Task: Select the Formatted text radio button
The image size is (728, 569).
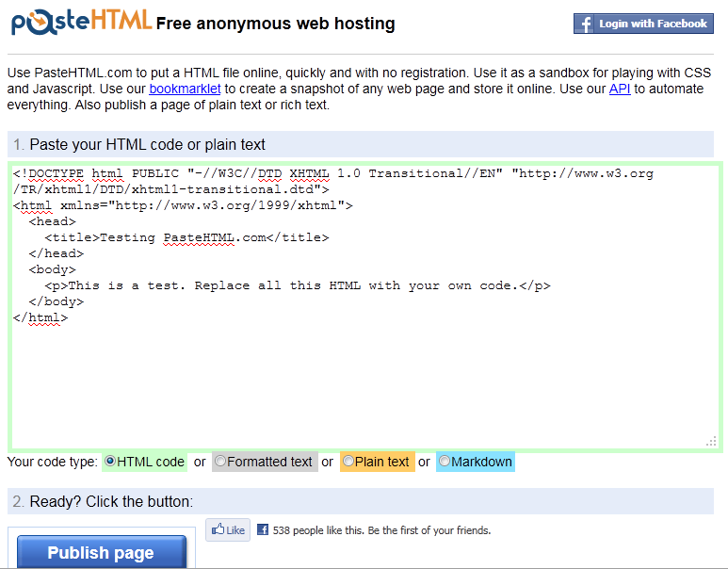Action: point(220,461)
